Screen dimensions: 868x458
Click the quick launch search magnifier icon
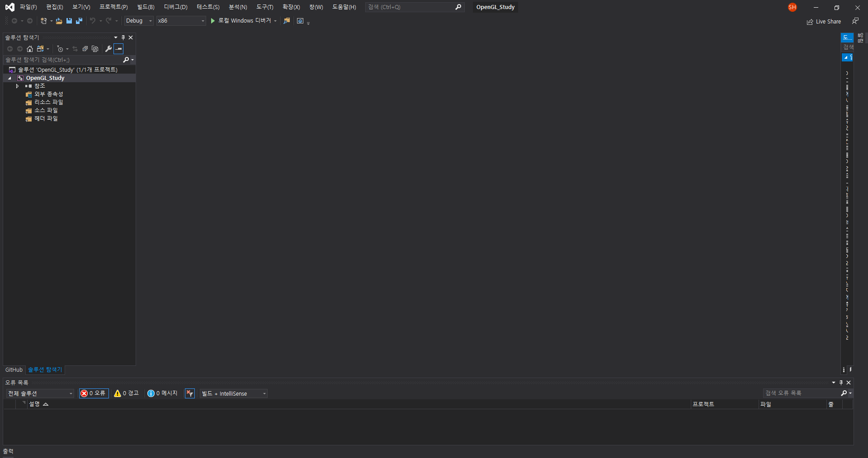click(458, 7)
